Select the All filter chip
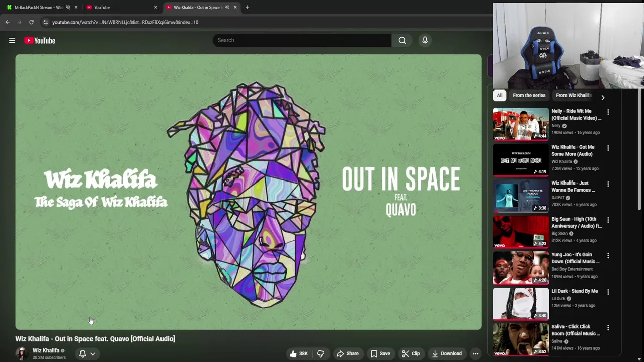The image size is (644, 362). (499, 95)
